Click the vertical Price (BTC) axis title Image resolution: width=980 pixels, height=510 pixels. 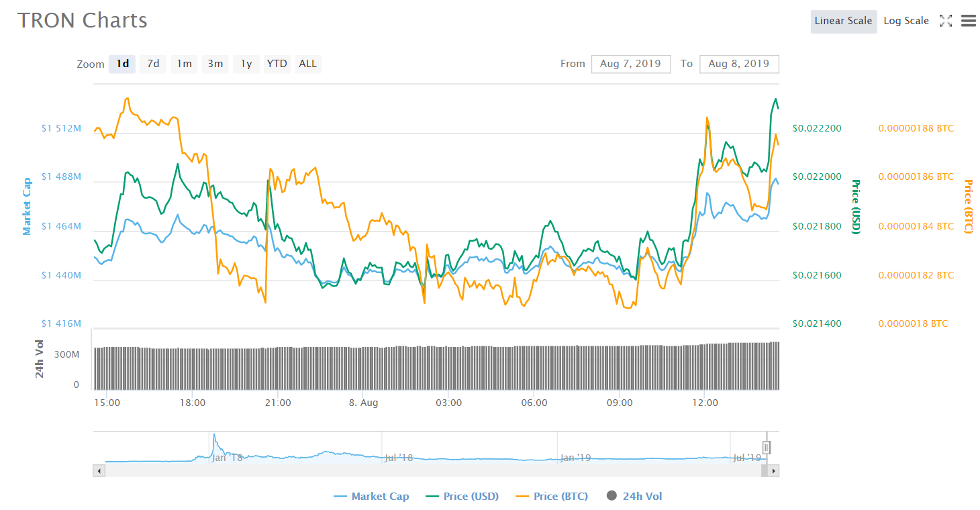(x=968, y=206)
